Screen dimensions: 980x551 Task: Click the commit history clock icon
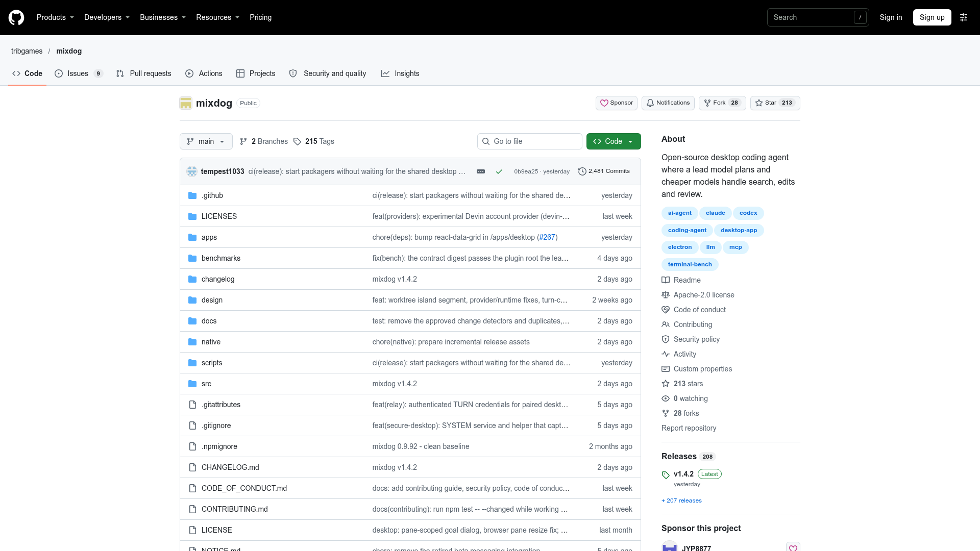click(582, 171)
